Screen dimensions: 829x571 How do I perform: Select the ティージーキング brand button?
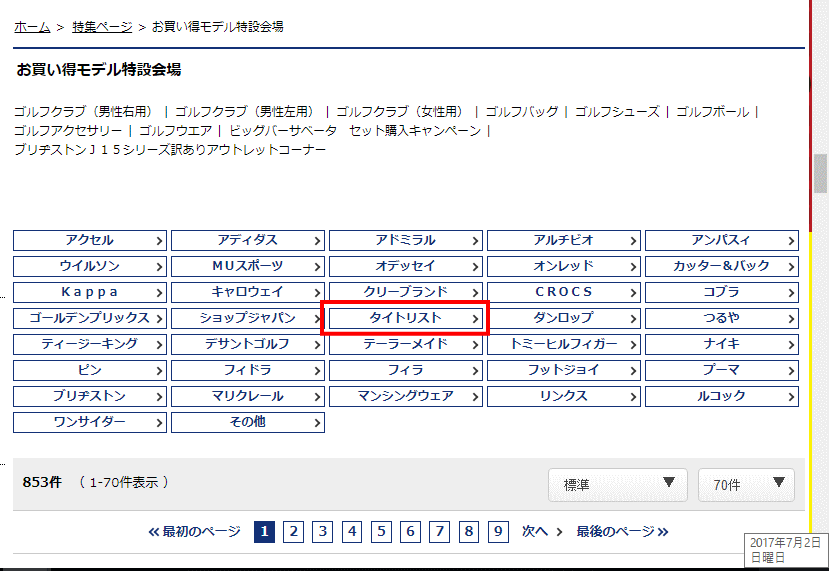90,344
